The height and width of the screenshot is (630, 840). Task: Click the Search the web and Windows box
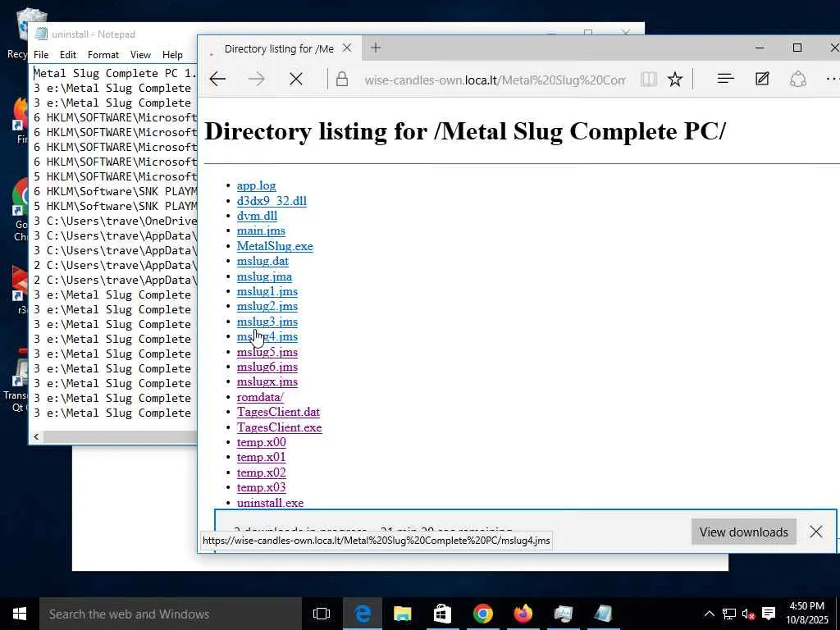tap(171, 614)
